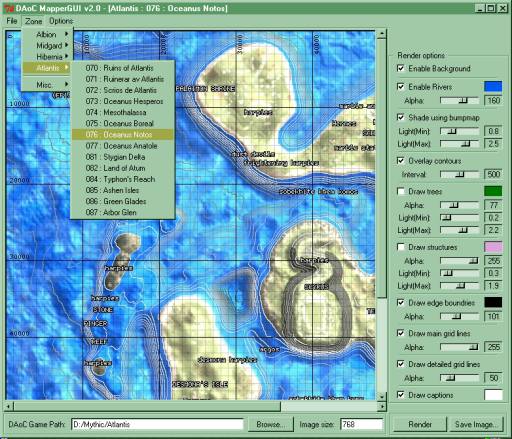Click the Render button

click(420, 424)
